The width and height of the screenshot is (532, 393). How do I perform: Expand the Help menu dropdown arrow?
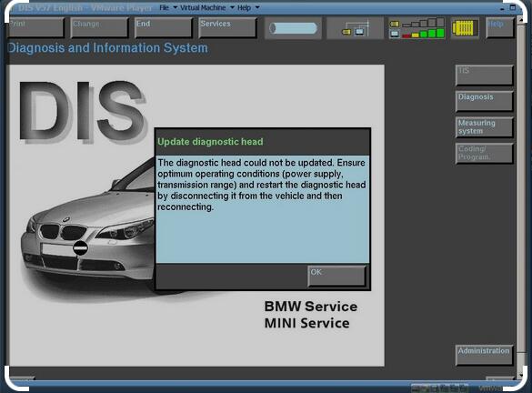point(257,7)
